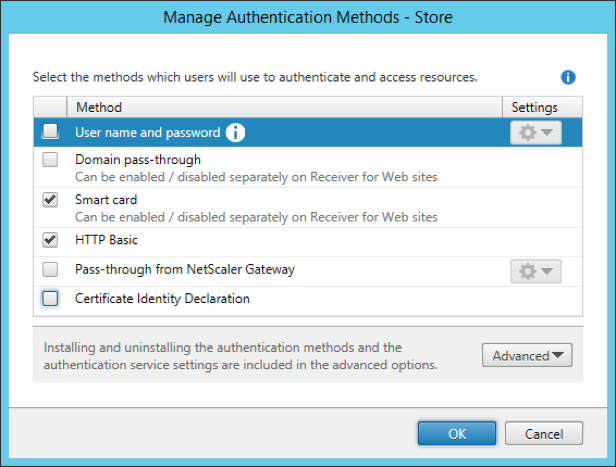Tick the Pass-through from NetScaler Gateway checkbox
The height and width of the screenshot is (467, 616).
[50, 270]
